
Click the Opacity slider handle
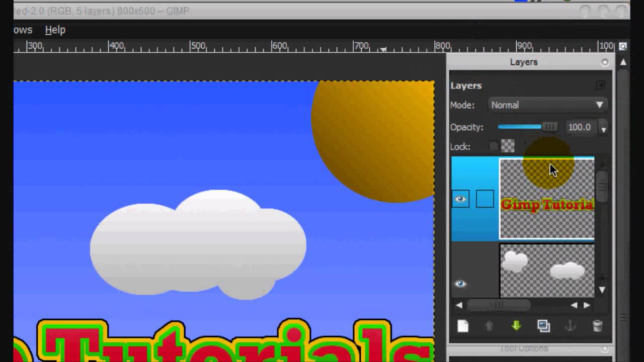pos(549,127)
